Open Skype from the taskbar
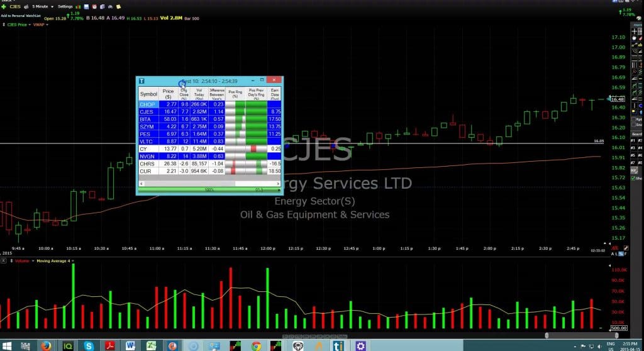This screenshot has height=351, width=644. (88, 346)
